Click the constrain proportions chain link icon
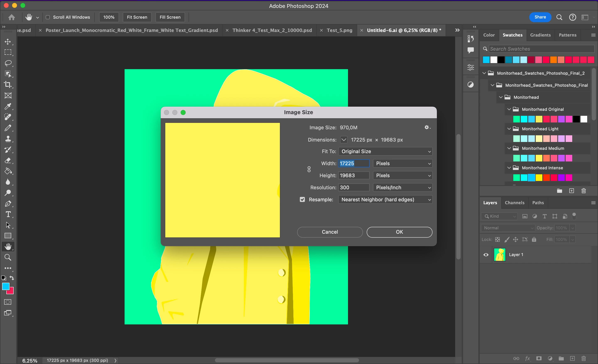The height and width of the screenshot is (364, 598). [x=309, y=169]
